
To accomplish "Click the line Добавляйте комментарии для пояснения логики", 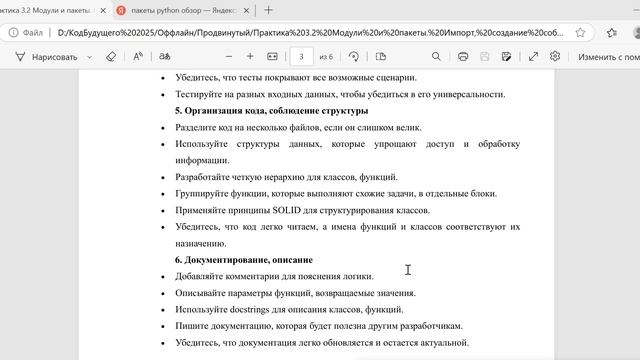I will (x=274, y=276).
